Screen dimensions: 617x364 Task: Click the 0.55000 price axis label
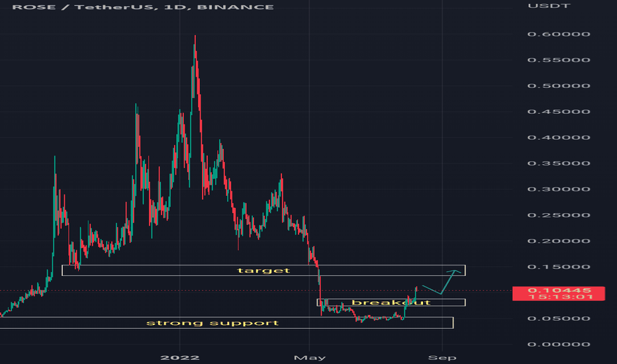pyautogui.click(x=559, y=60)
